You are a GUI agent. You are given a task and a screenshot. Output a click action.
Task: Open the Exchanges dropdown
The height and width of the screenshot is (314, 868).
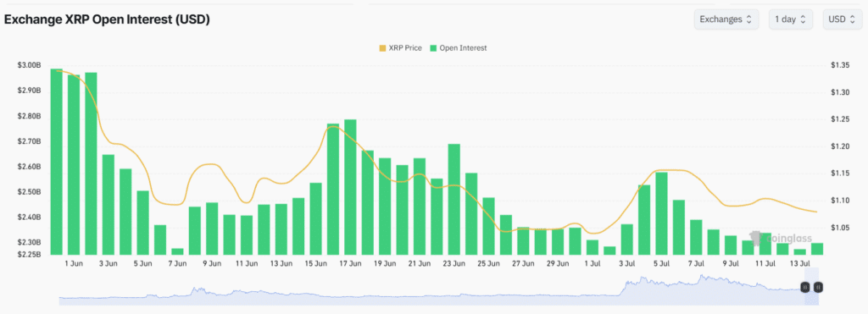(726, 19)
